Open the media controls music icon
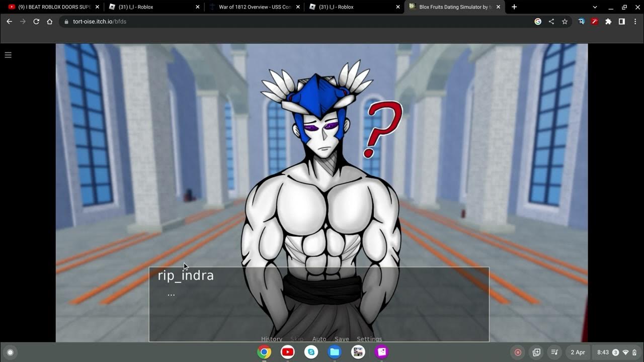Screen dimensions: 644x362 (x=554, y=352)
